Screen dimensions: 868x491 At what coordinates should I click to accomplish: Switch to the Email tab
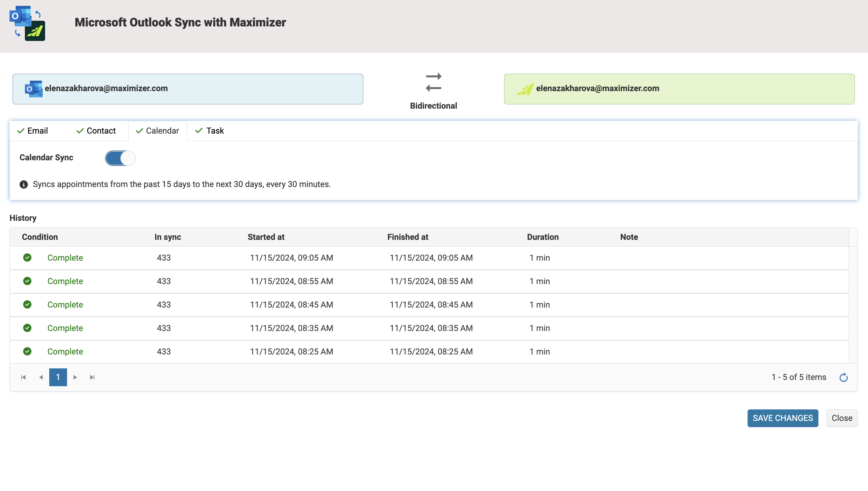point(32,131)
